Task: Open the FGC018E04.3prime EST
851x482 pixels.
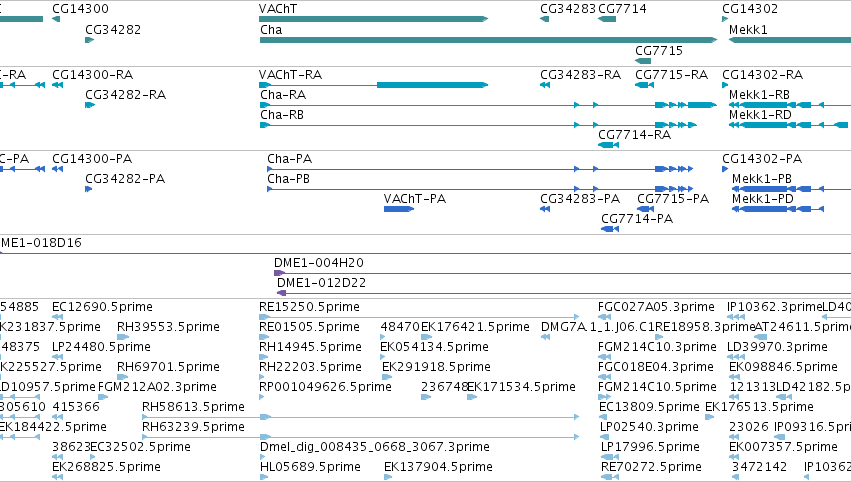Action: (656, 367)
